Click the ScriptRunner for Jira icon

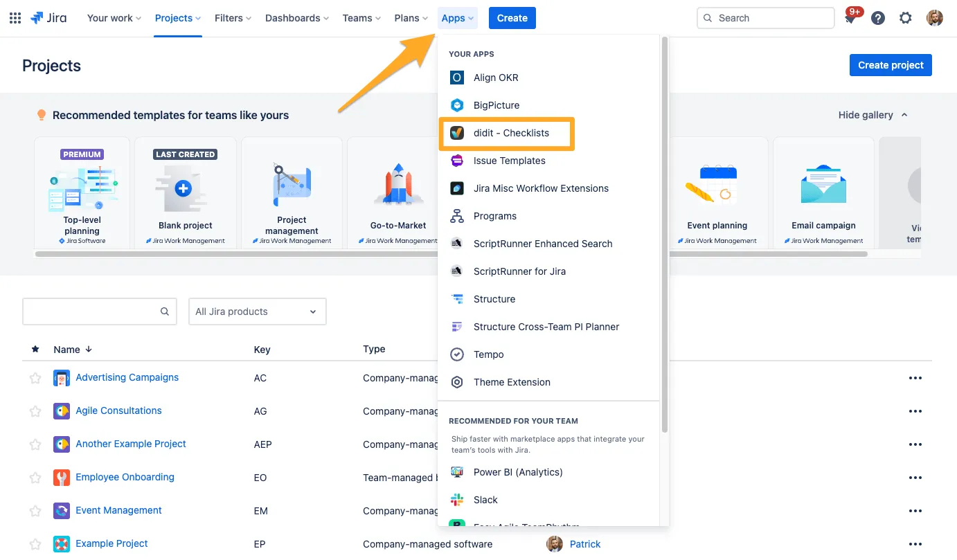pyautogui.click(x=457, y=271)
